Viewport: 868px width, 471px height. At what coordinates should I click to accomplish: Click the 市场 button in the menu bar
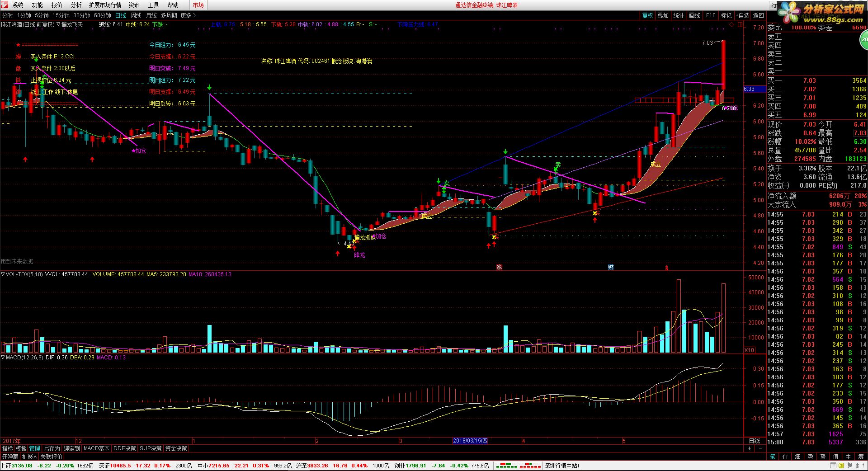[198, 5]
